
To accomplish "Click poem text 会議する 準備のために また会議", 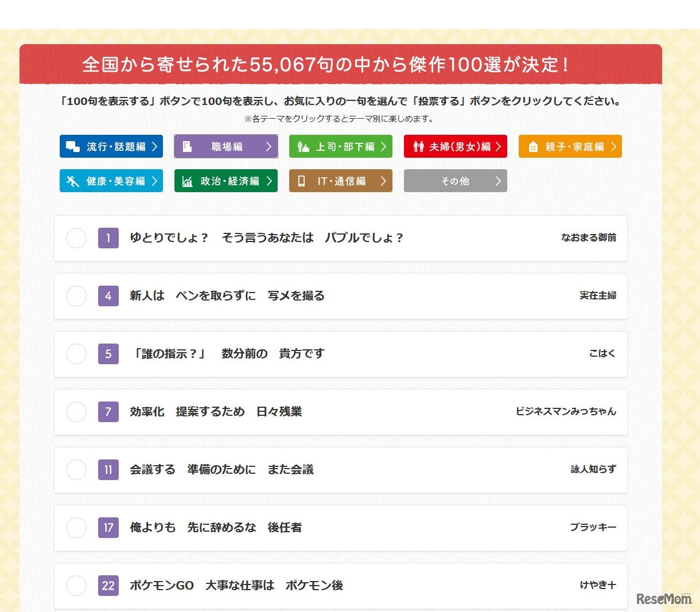I will [221, 470].
